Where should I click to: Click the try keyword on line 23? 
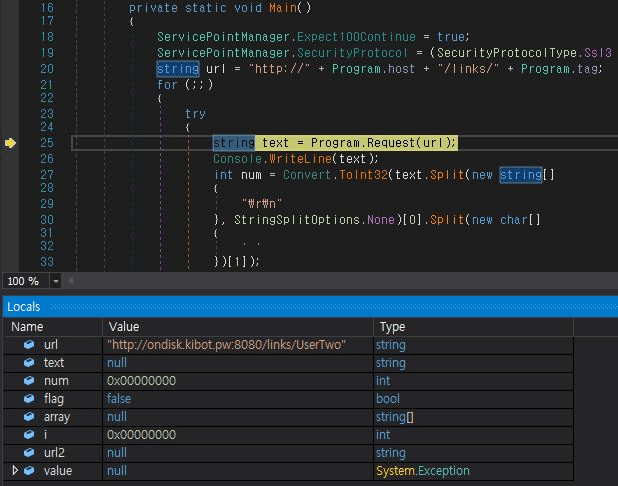(195, 114)
